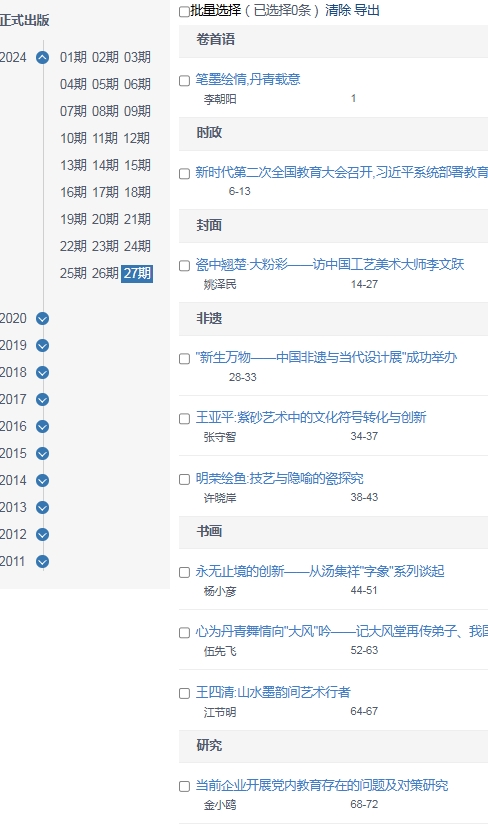This screenshot has width=488, height=825.
Task: Tick the 批量选择 checkbox
Action: click(184, 11)
